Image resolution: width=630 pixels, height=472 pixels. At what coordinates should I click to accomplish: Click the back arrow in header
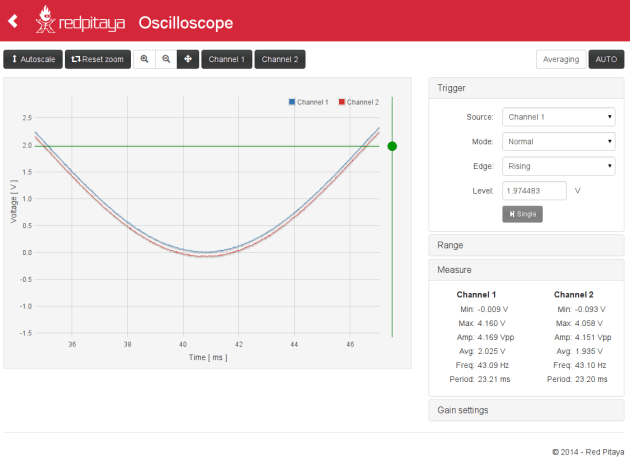point(13,20)
